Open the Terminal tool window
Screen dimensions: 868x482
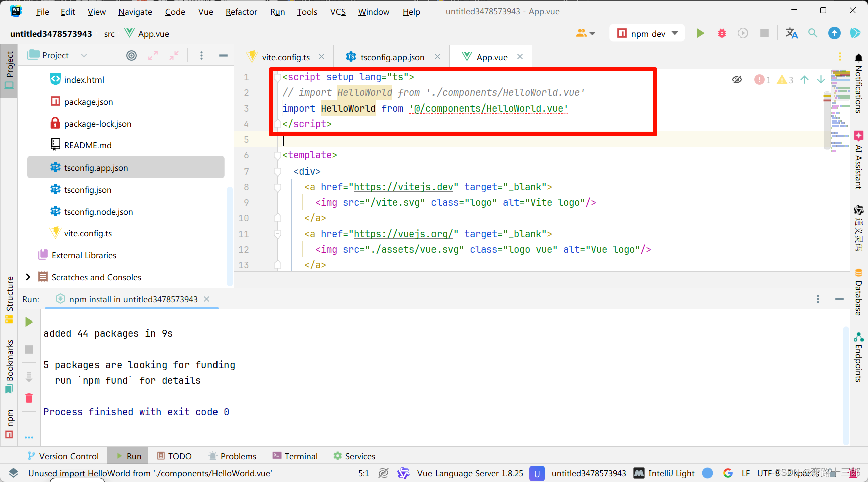(x=295, y=456)
